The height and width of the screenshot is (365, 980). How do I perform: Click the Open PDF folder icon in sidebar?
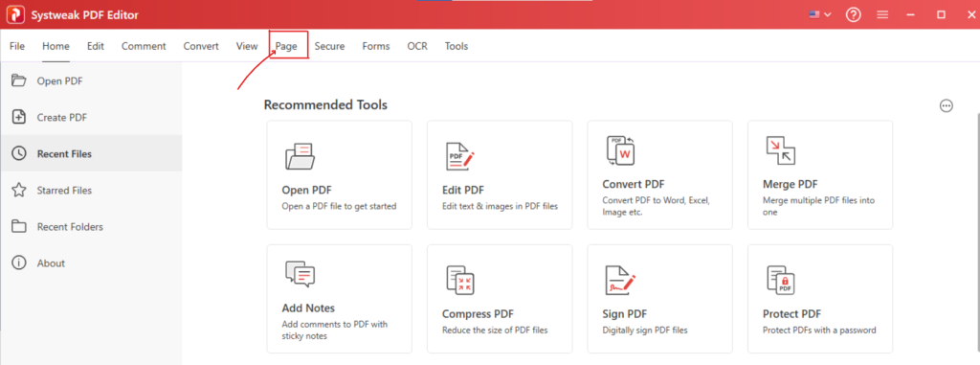(x=19, y=80)
